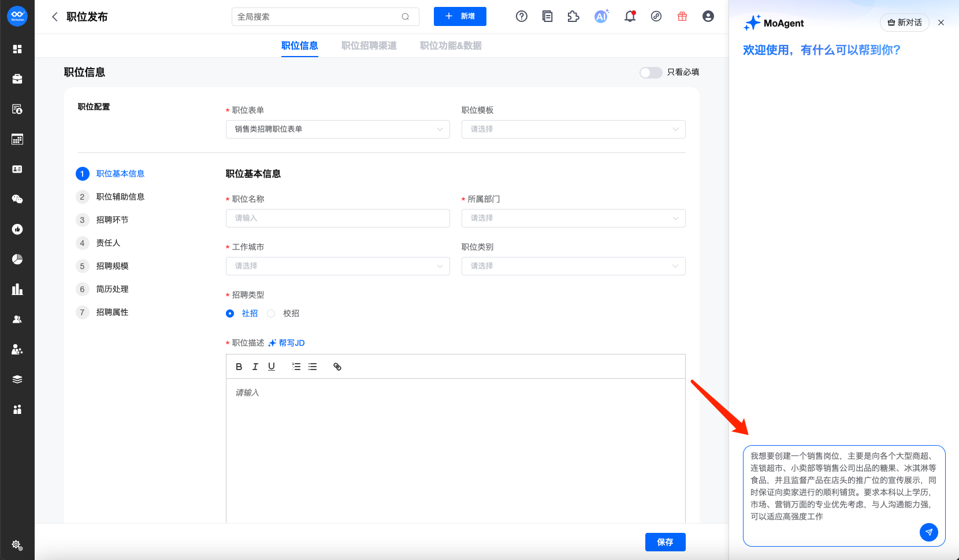Image resolution: width=959 pixels, height=560 pixels.
Task: Close the MoAgent panel
Action: click(x=941, y=23)
